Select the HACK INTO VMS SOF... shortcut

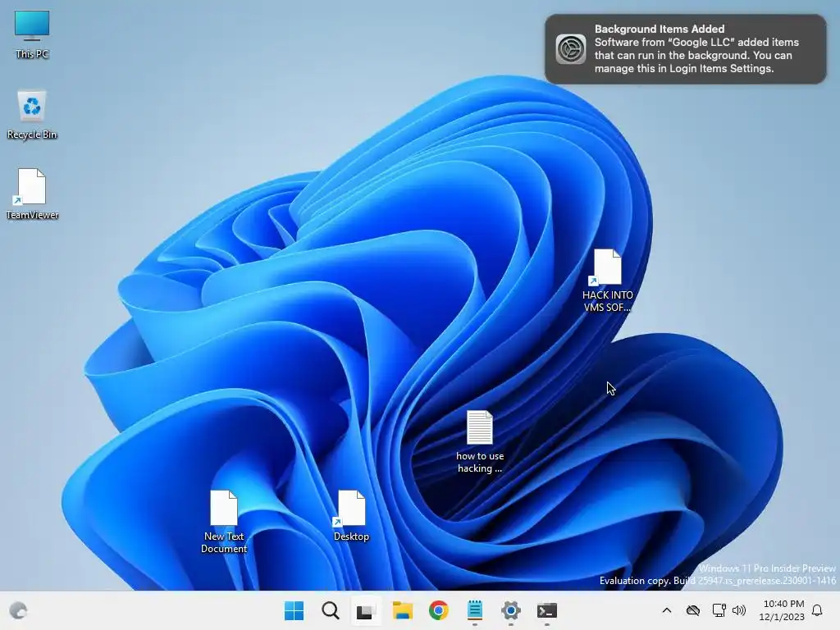tap(608, 281)
